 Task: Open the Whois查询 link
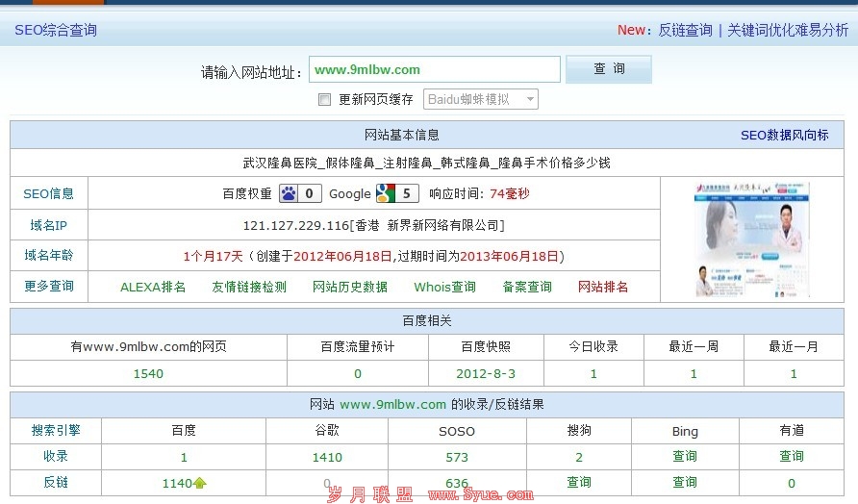(444, 287)
